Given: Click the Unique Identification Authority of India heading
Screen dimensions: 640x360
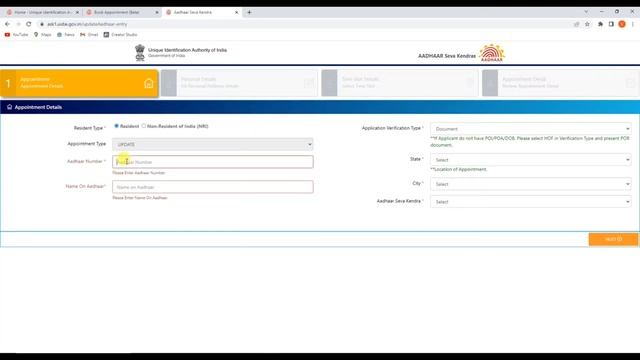Looking at the screenshot, I should pyautogui.click(x=187, y=50).
